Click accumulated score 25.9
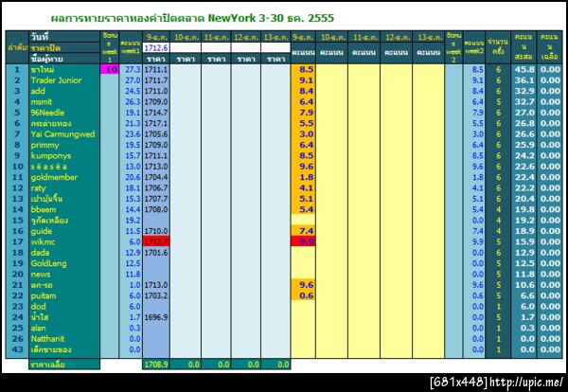This screenshot has height=392, width=568. [x=524, y=145]
